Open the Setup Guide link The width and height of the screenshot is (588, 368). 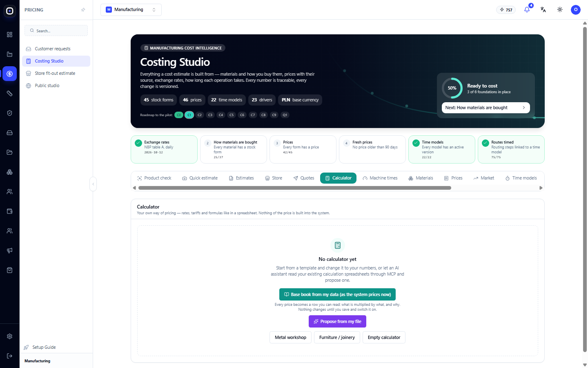(x=40, y=347)
